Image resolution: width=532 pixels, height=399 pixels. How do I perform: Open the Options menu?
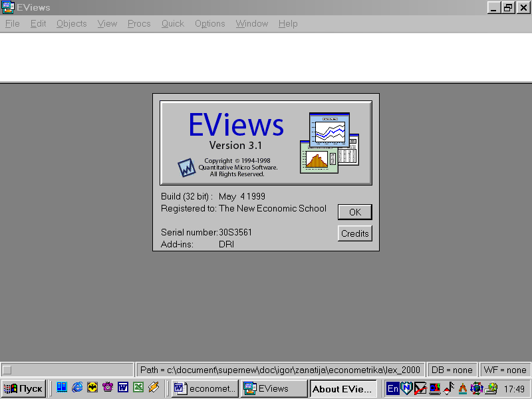[x=209, y=23]
